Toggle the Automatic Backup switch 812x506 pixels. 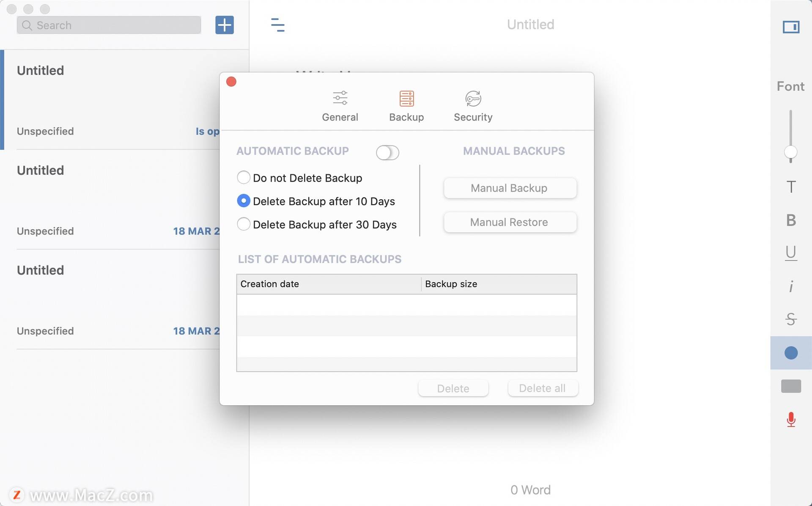[387, 153]
